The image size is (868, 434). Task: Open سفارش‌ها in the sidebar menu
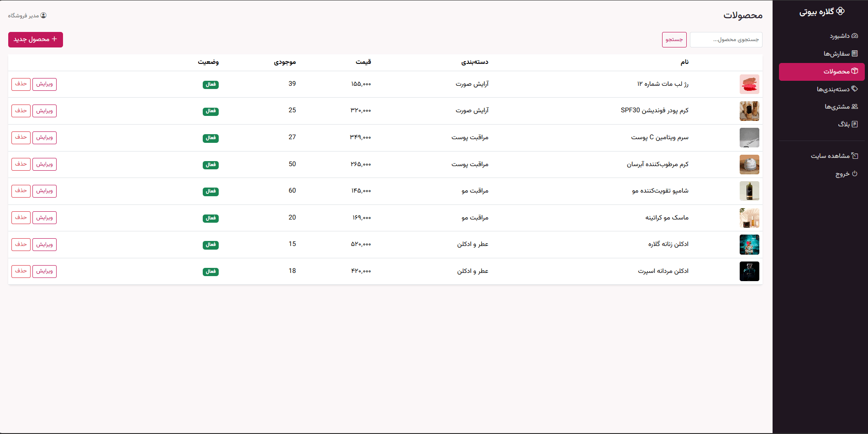click(822, 54)
